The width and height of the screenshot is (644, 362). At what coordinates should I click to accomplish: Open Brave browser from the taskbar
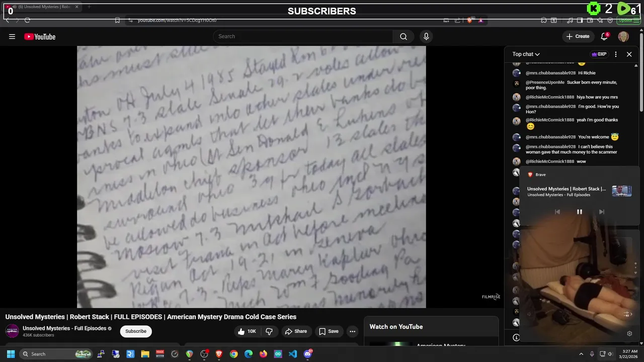pos(219,354)
